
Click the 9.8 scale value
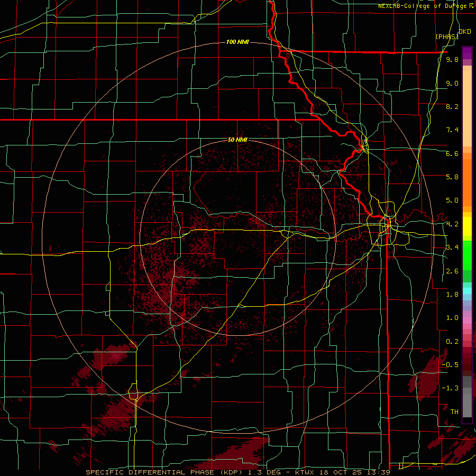coord(452,59)
